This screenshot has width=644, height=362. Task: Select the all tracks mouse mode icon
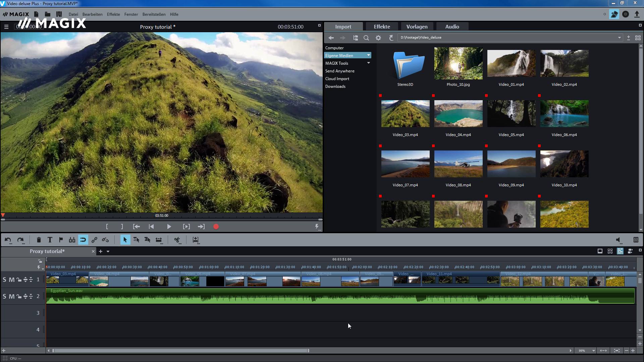click(x=147, y=240)
